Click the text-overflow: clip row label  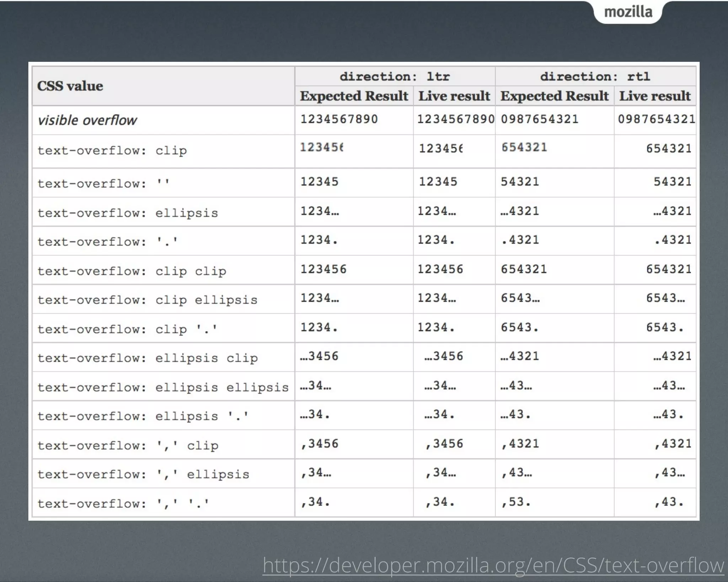click(x=112, y=151)
